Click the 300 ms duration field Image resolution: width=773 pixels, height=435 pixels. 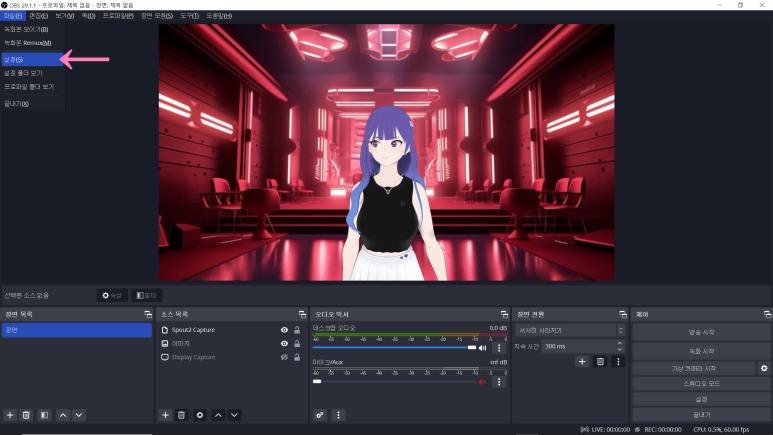(579, 346)
